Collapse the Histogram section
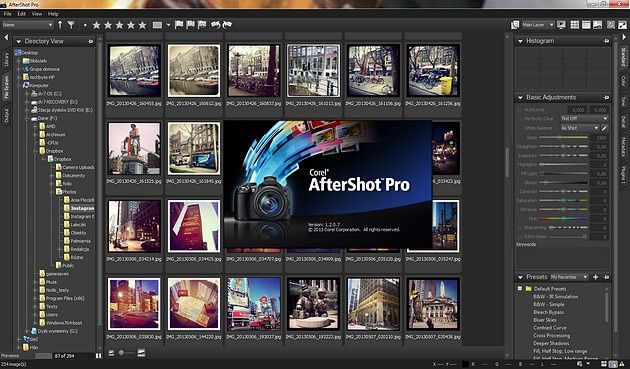The image size is (630, 369). pyautogui.click(x=520, y=41)
